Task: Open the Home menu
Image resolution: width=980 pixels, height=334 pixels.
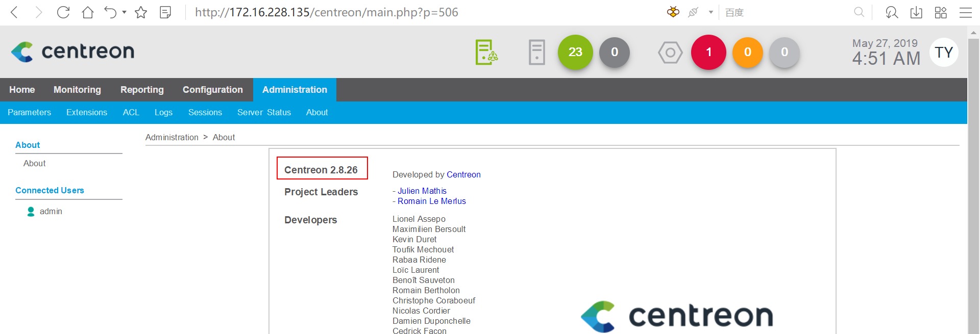Action: click(x=22, y=90)
